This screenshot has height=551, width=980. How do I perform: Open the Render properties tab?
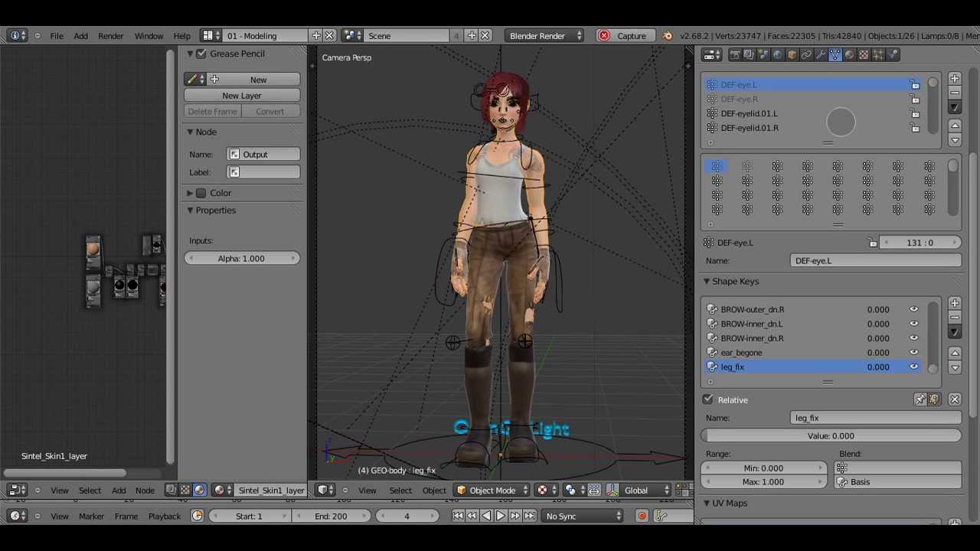click(735, 54)
